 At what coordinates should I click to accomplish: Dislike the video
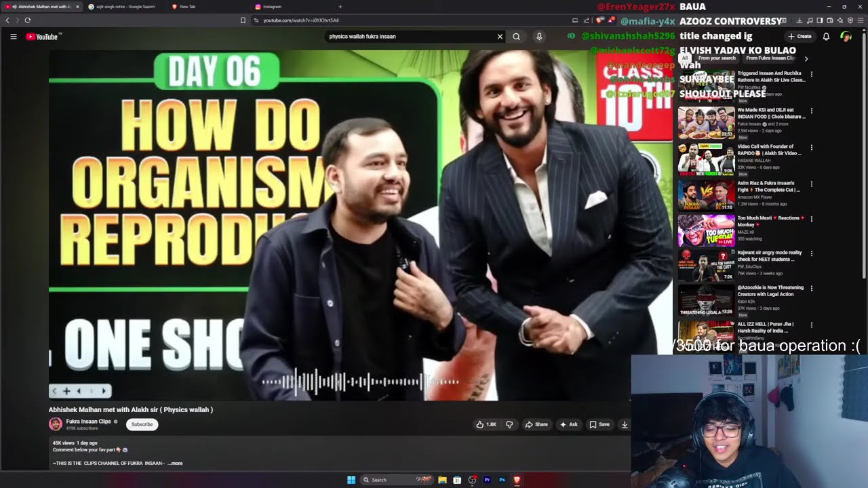[509, 424]
